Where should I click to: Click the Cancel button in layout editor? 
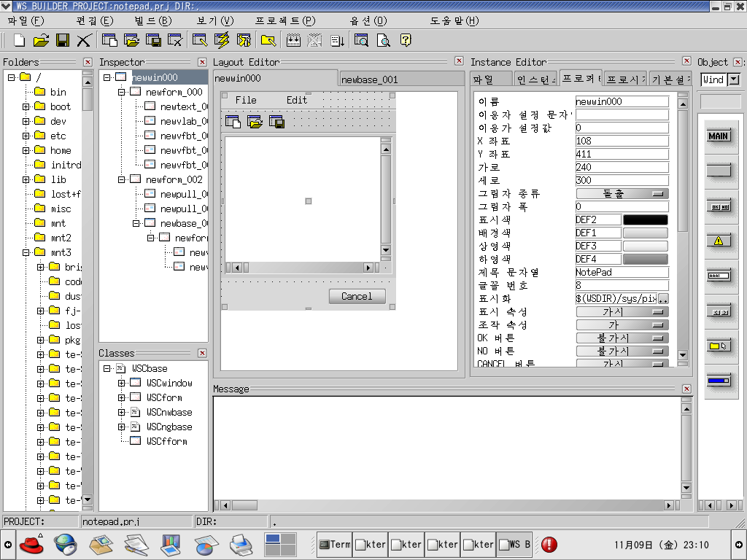click(x=357, y=296)
